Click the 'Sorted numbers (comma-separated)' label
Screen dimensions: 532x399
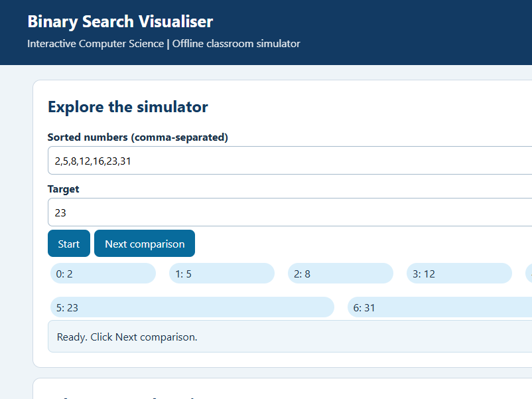[138, 137]
